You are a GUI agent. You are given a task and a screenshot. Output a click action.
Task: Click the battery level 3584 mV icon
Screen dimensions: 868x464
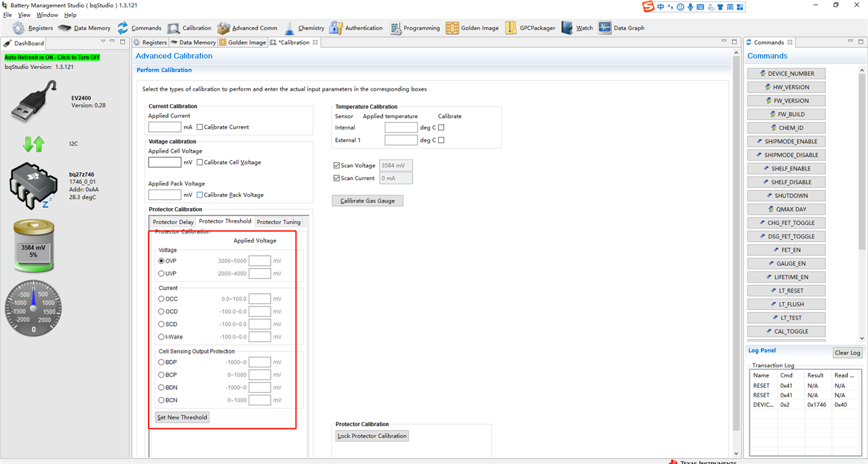[33, 247]
